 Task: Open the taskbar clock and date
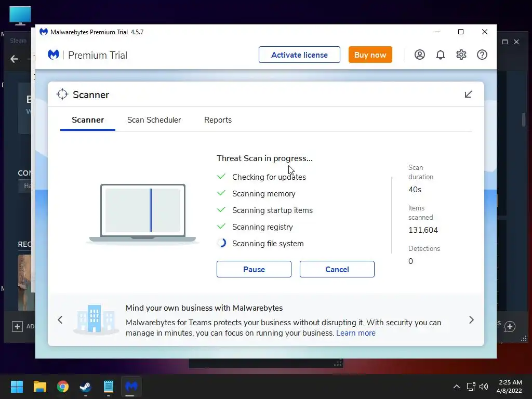[x=509, y=387]
